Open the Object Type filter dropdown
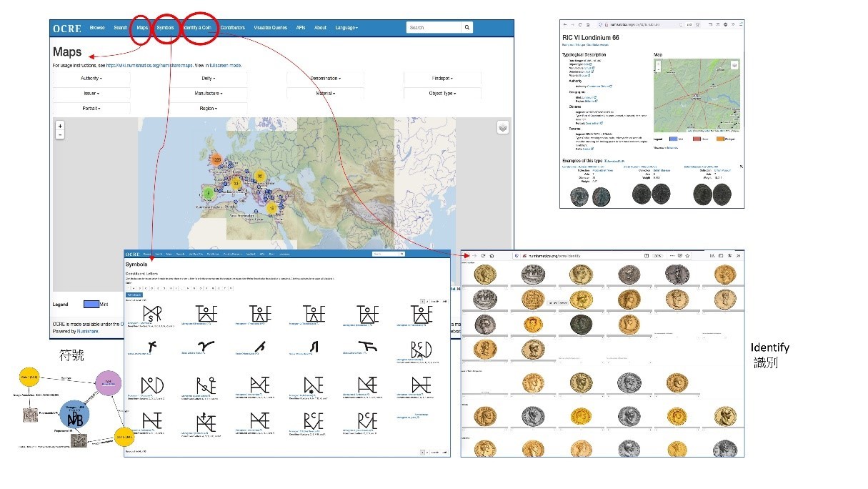Screen dimensions: 868x489 point(442,93)
